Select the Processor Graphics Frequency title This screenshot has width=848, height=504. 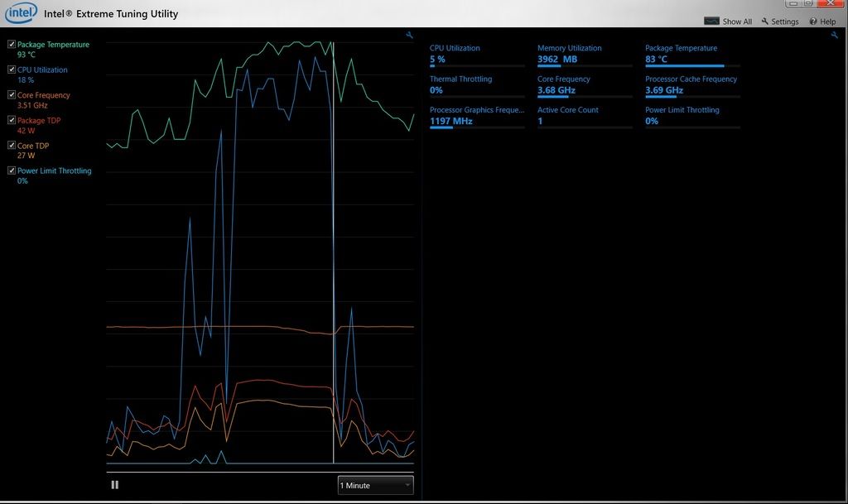476,110
